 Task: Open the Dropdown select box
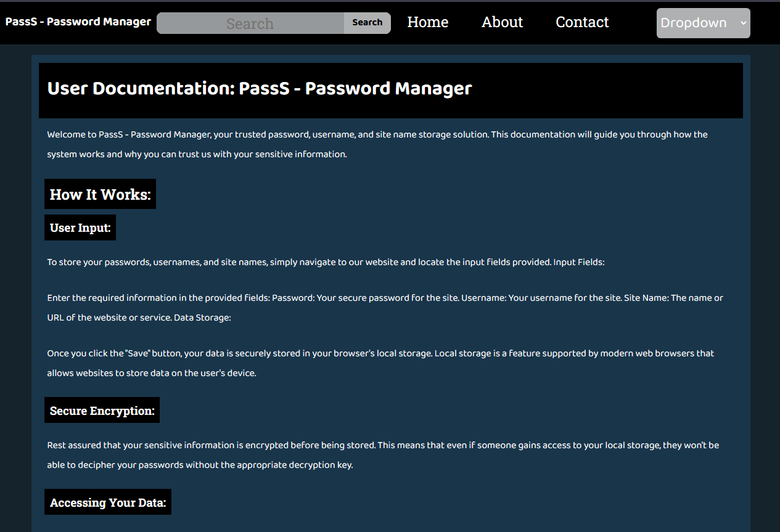point(704,23)
